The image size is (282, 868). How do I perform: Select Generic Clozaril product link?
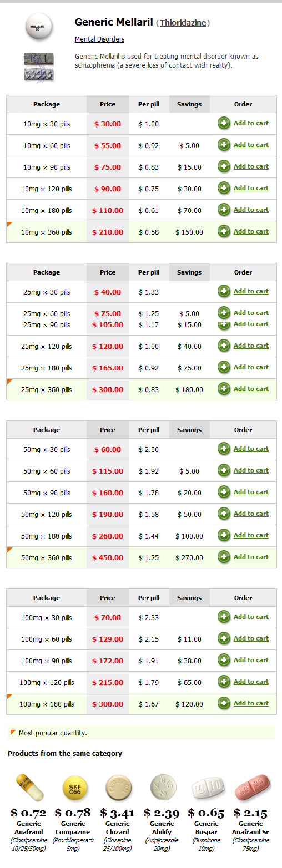coord(118,828)
